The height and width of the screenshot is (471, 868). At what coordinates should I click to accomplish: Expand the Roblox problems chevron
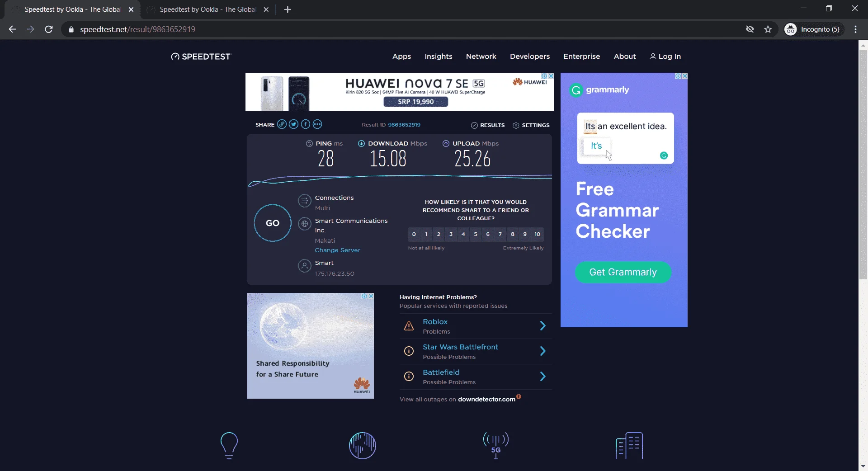coord(543,326)
